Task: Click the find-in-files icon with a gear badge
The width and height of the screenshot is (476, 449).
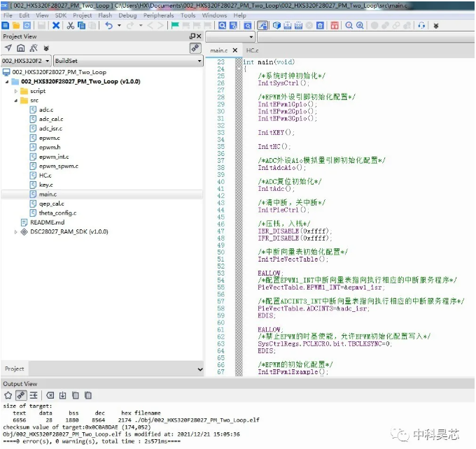Action: click(x=233, y=25)
